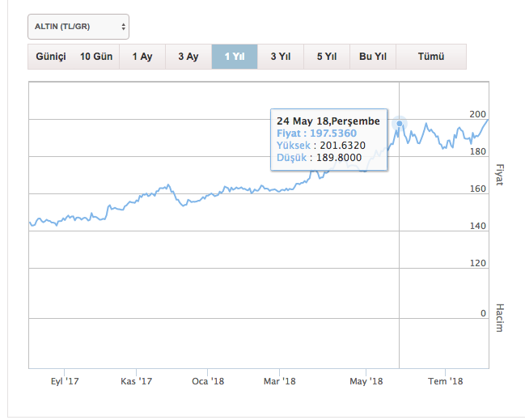Screen dimensions: 525x420
Task: Click the Mar '18 x-axis label
Action: [x=279, y=381]
